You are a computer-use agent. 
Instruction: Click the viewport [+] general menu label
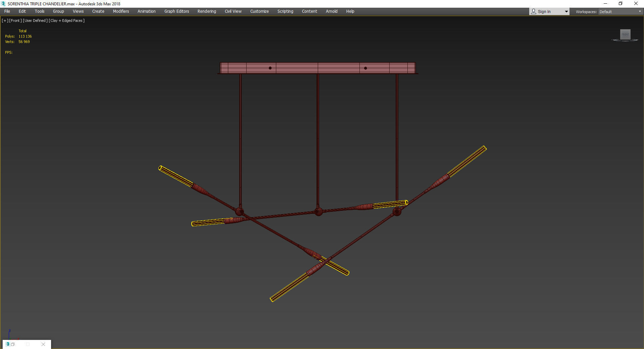[x=5, y=20]
